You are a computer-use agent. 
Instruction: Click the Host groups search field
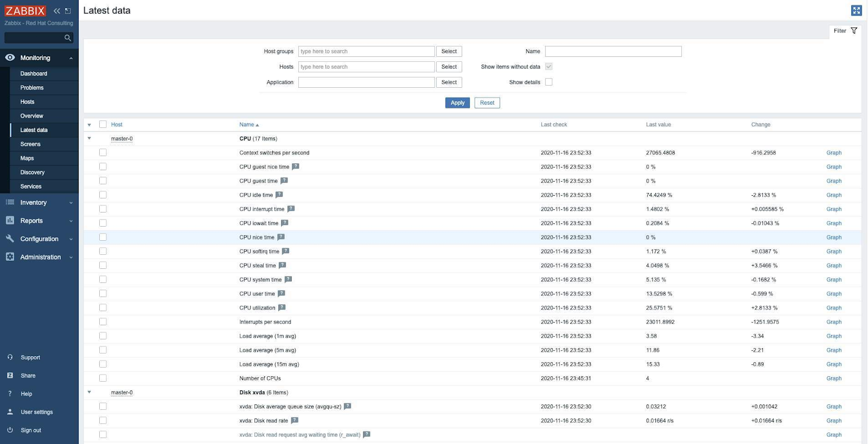point(366,52)
